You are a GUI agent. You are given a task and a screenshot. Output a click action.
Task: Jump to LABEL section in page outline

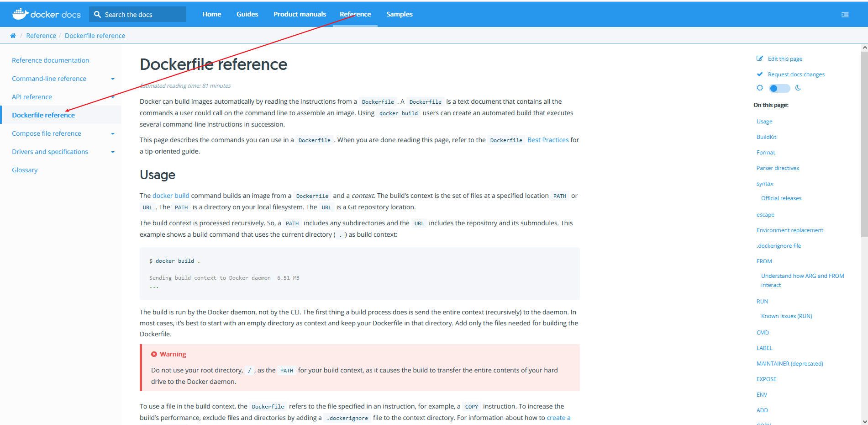point(764,348)
